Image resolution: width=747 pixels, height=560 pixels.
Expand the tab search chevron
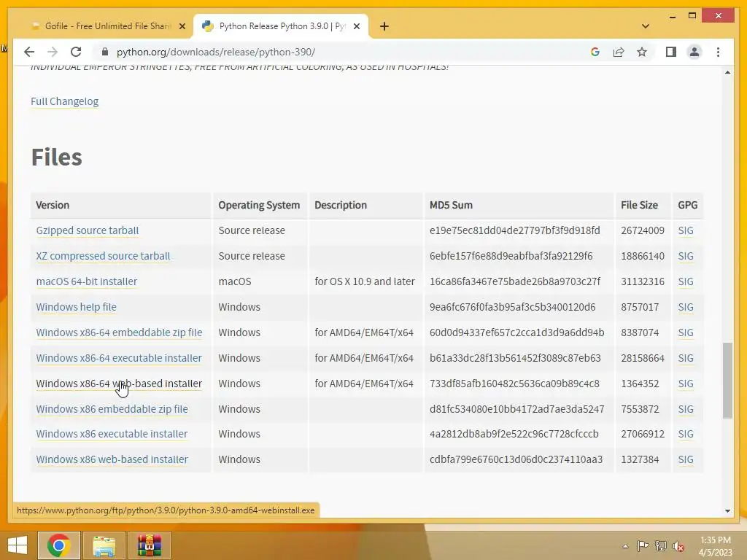pos(646,26)
